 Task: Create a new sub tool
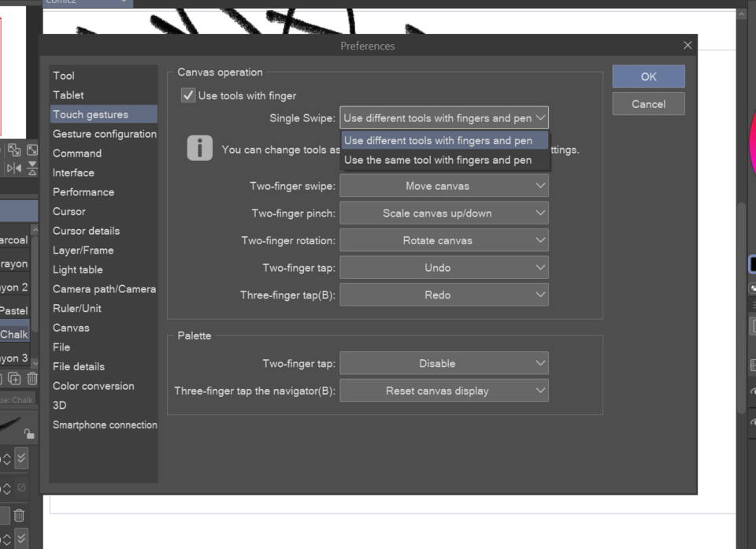pyautogui.click(x=3, y=377)
